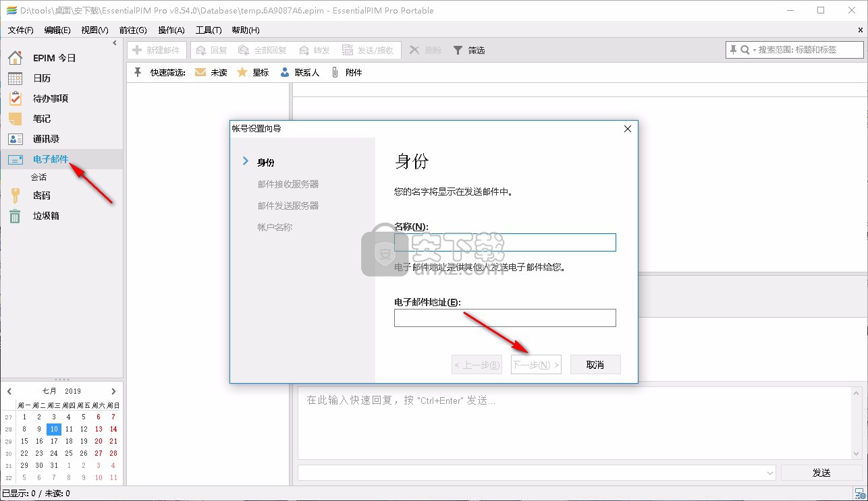Select 帐户名称 wizard step
This screenshot has width=868, height=501.
click(275, 227)
